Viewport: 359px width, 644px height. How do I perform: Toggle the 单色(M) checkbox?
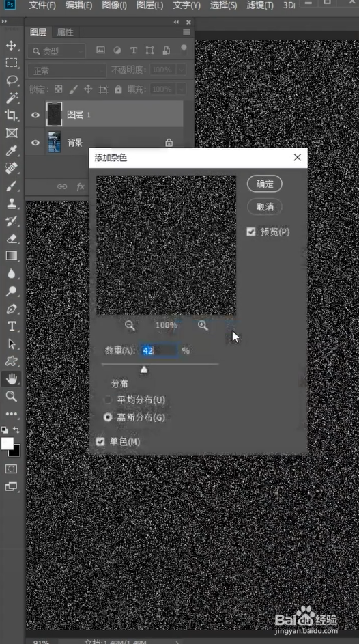coord(100,442)
